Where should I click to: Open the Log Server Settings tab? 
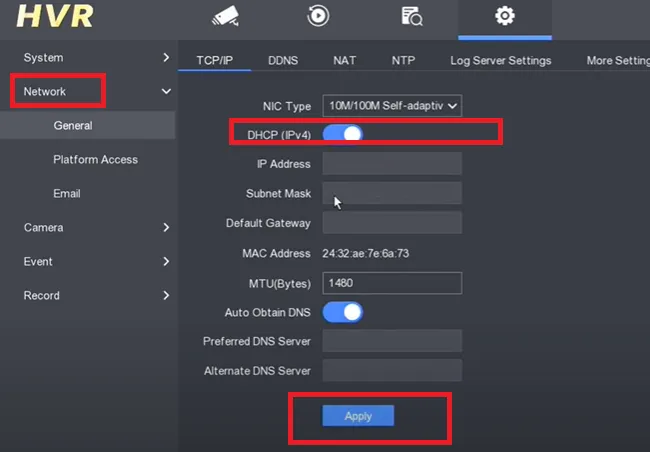pos(501,61)
